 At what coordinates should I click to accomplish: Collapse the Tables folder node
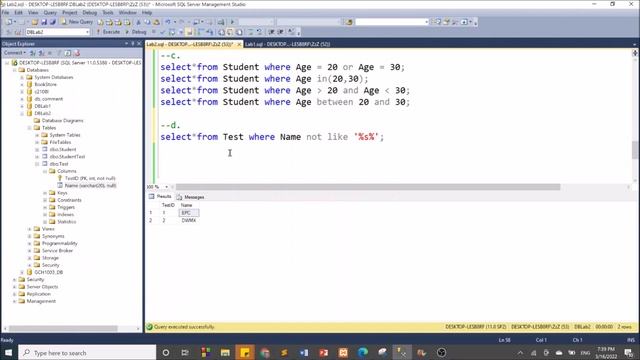(x=29, y=128)
